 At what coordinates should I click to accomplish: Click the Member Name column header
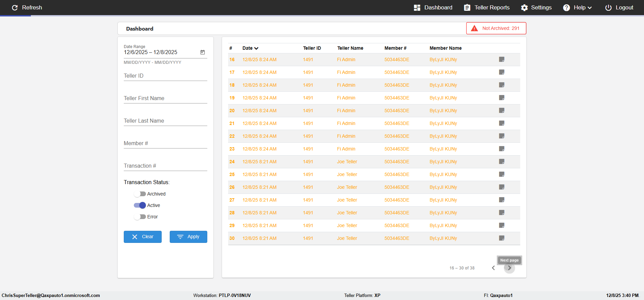(x=445, y=48)
